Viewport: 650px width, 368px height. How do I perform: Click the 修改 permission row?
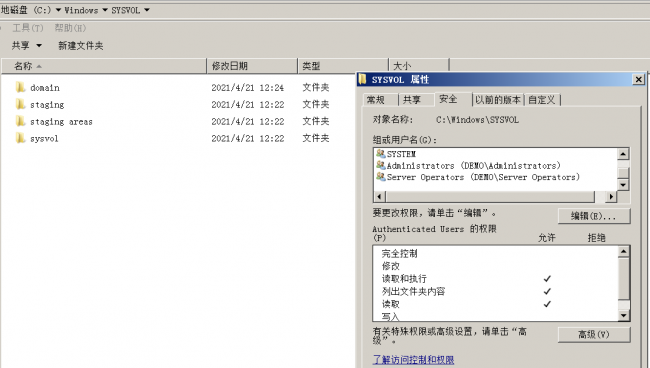(495, 266)
